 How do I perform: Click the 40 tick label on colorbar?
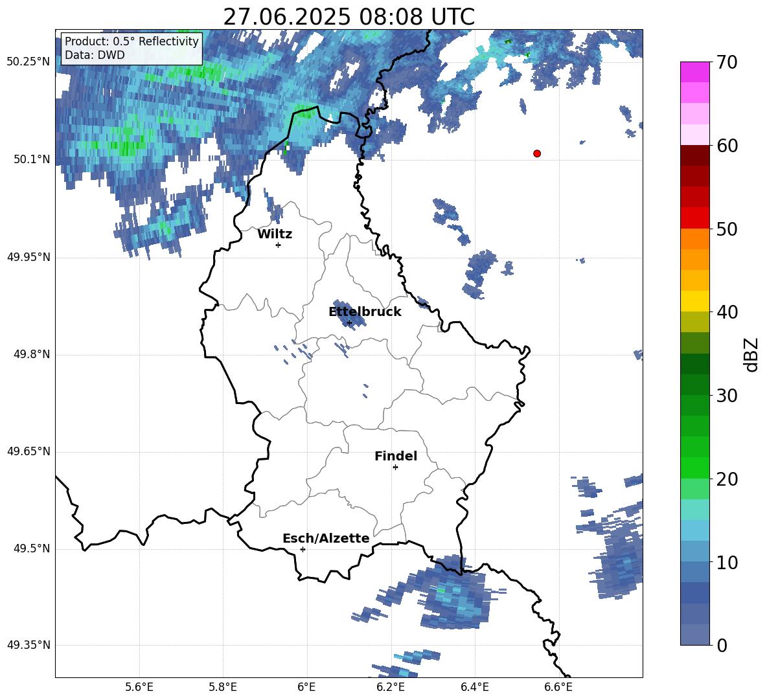click(727, 312)
